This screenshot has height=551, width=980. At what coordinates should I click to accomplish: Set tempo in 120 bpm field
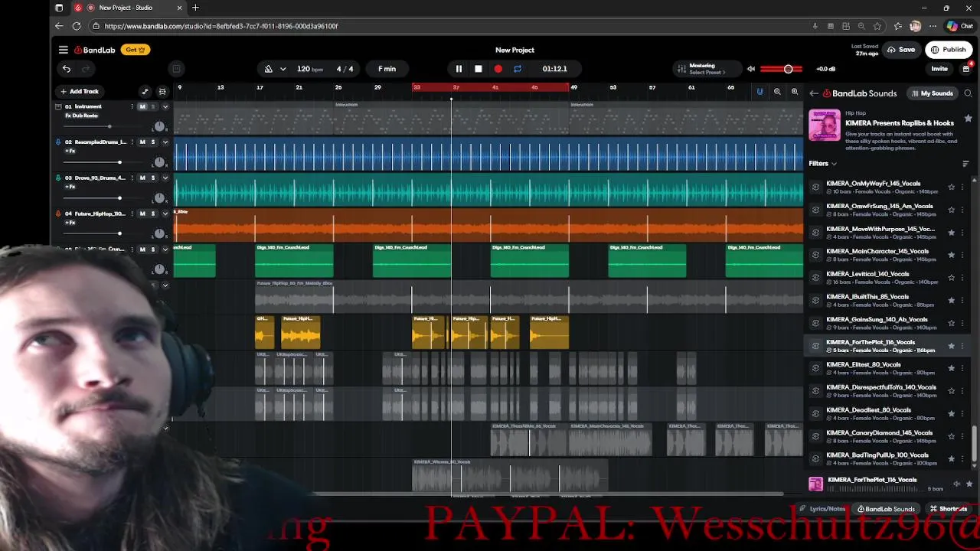point(309,69)
